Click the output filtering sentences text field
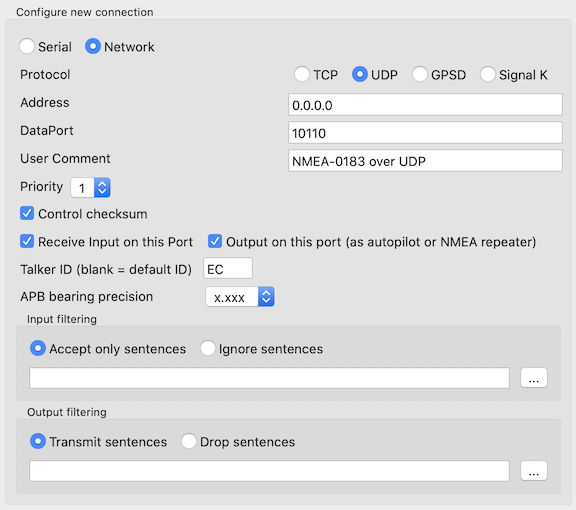 pyautogui.click(x=269, y=471)
